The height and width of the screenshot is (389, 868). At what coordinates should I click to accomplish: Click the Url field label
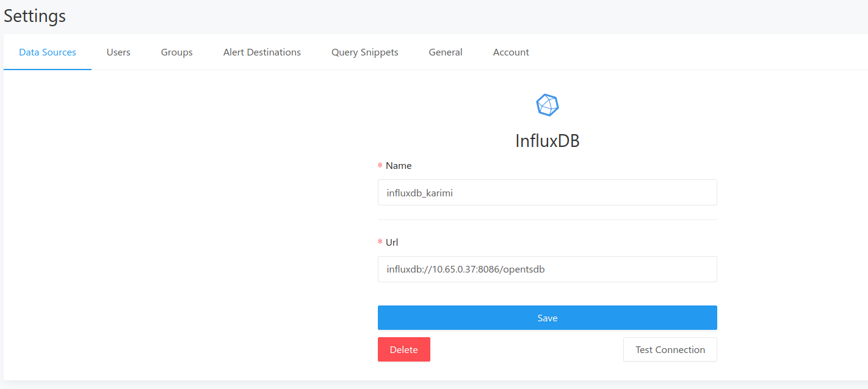tap(392, 242)
